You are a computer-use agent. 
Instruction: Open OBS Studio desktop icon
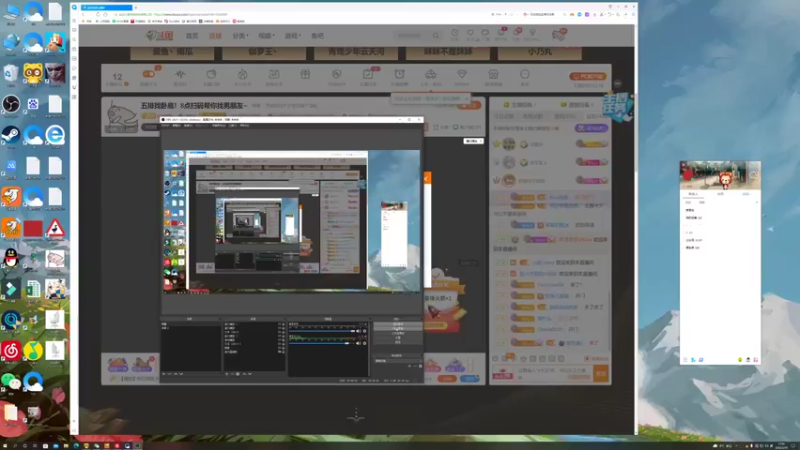(11, 105)
